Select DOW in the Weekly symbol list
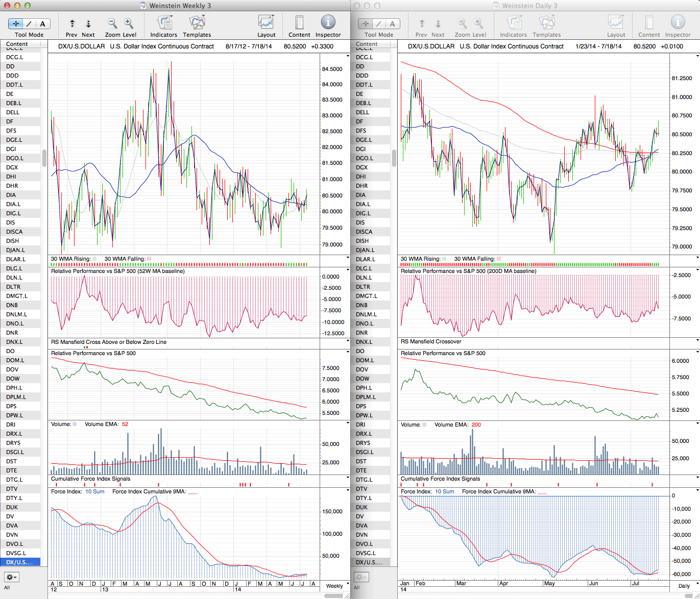The height and width of the screenshot is (599, 700). point(13,379)
